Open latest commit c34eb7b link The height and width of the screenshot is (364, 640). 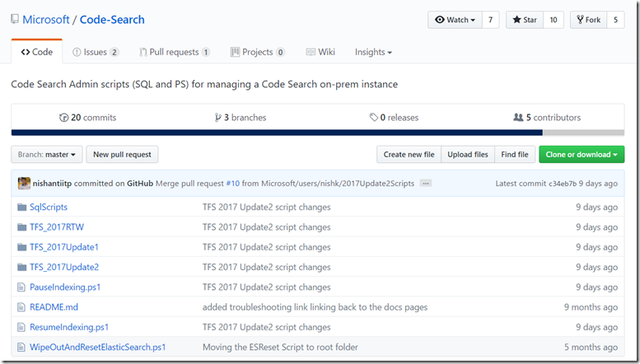562,184
